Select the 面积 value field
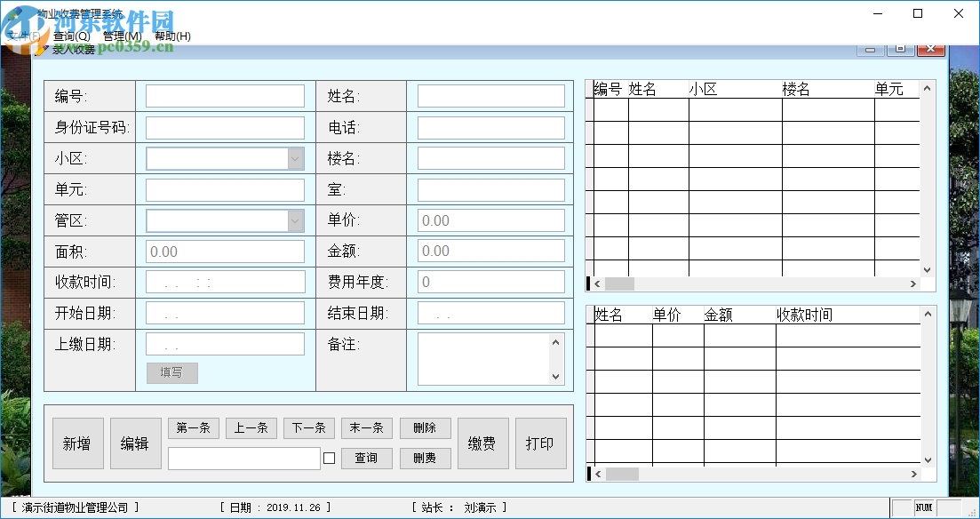This screenshot has height=519, width=980. (225, 252)
